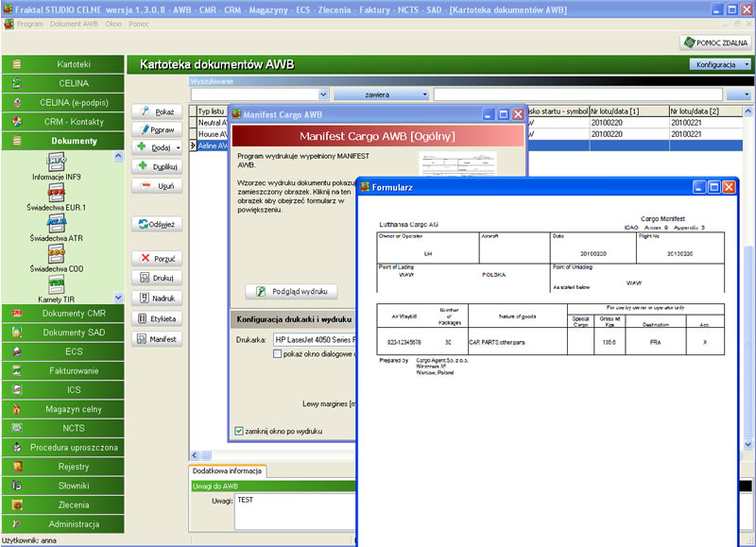
Task: Toggle 'zamknij okno po wydruku' checkbox
Action: [239, 431]
